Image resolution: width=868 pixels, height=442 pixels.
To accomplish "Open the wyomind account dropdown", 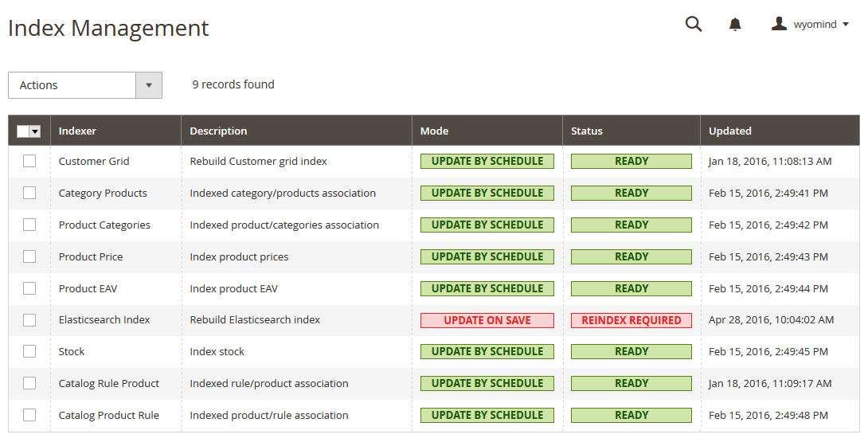I will coord(820,25).
